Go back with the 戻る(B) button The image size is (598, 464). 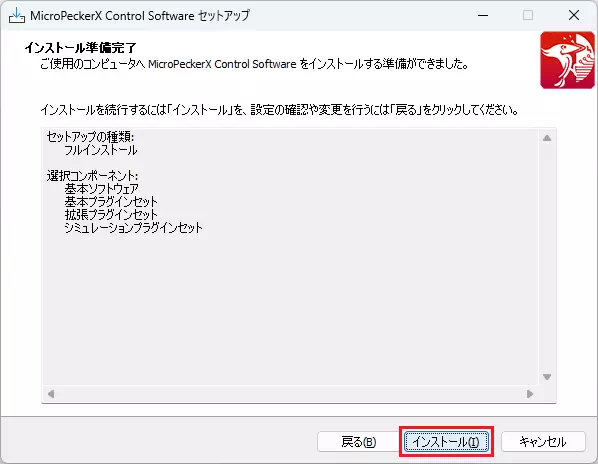pos(358,442)
